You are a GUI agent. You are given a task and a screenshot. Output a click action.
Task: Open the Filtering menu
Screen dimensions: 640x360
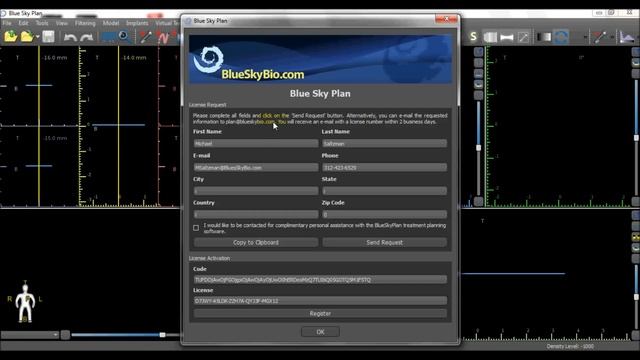pos(85,23)
